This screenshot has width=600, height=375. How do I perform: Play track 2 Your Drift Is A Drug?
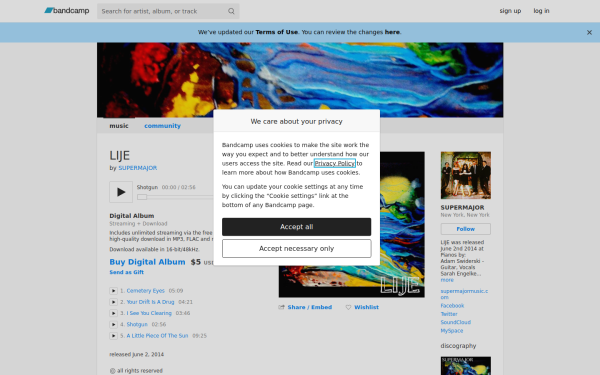tap(113, 302)
